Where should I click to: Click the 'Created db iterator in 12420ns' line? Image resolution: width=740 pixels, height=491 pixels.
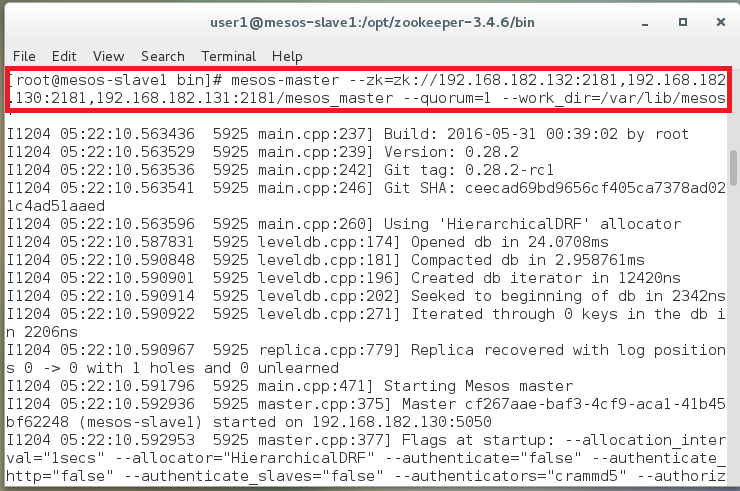(x=343, y=278)
